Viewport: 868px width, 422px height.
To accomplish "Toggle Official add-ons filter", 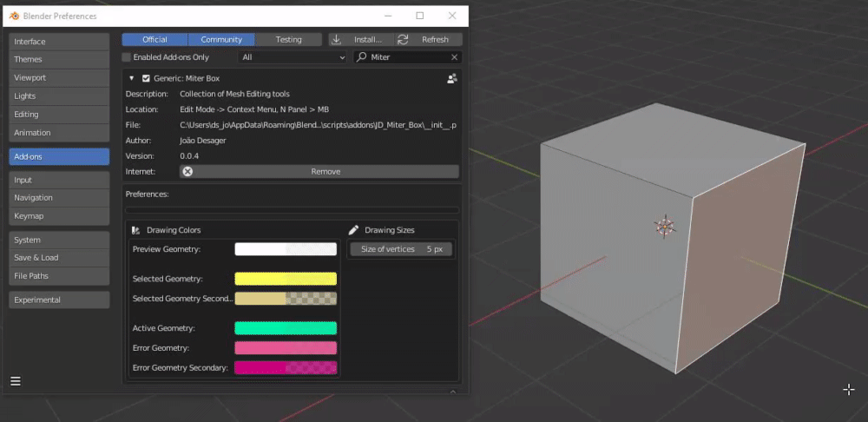I will pos(155,39).
